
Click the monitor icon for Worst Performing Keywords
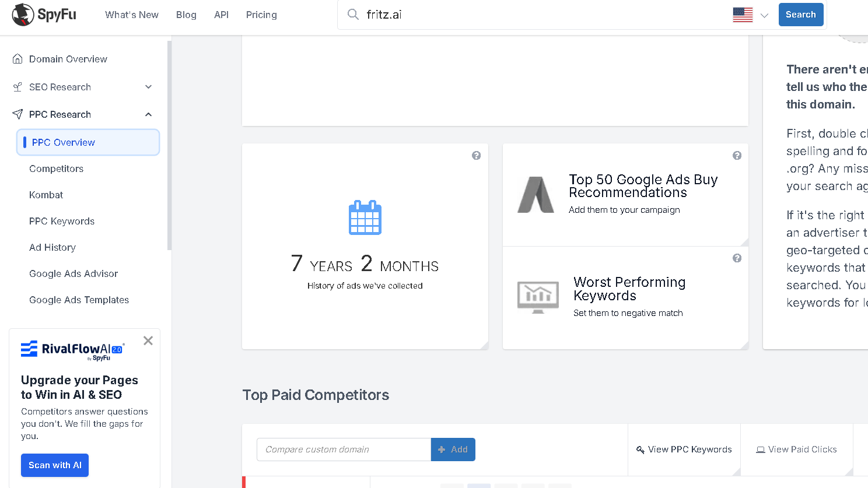click(537, 297)
